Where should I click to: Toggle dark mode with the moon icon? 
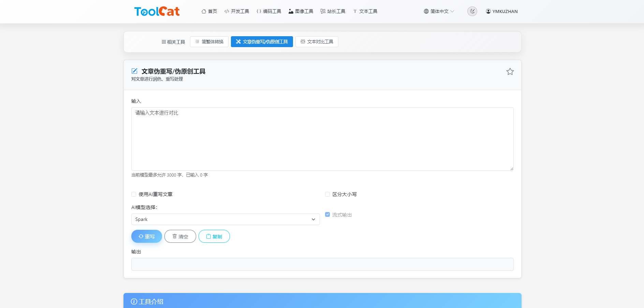coord(472,11)
